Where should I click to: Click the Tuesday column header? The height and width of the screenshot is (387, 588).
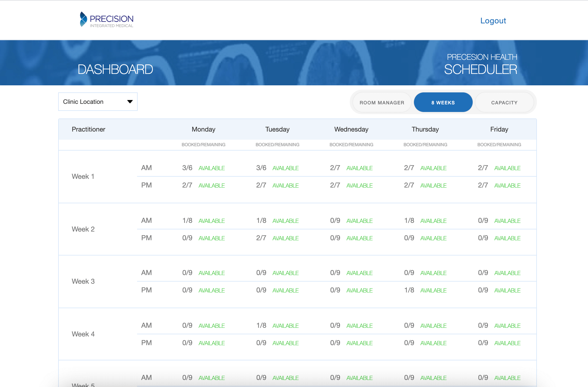pyautogui.click(x=277, y=129)
